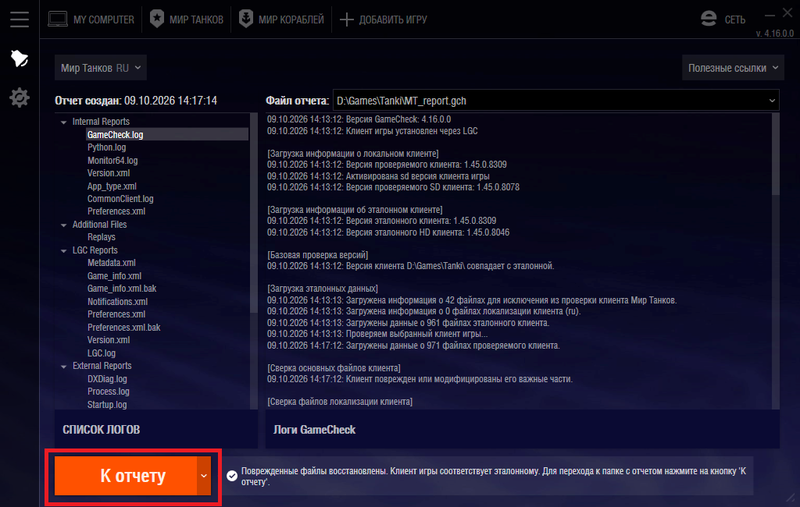The height and width of the screenshot is (507, 800).
Task: Click the Additional Files tree label
Action: click(x=99, y=224)
